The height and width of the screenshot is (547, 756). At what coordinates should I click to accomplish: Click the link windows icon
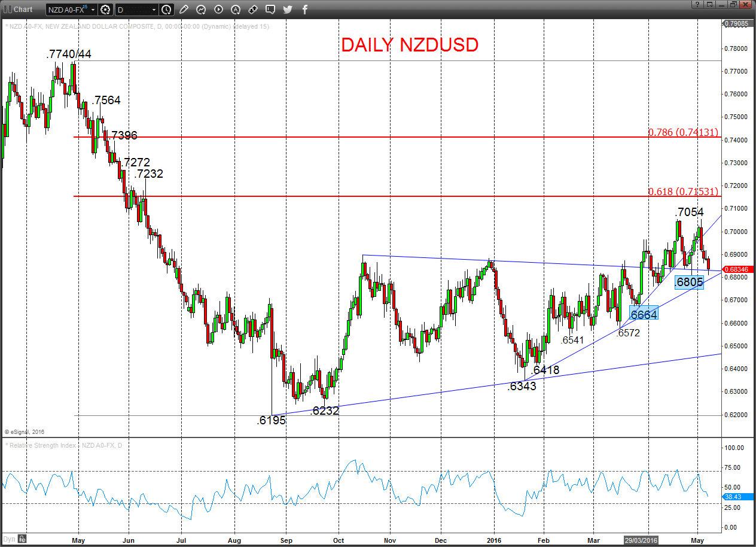[x=253, y=10]
